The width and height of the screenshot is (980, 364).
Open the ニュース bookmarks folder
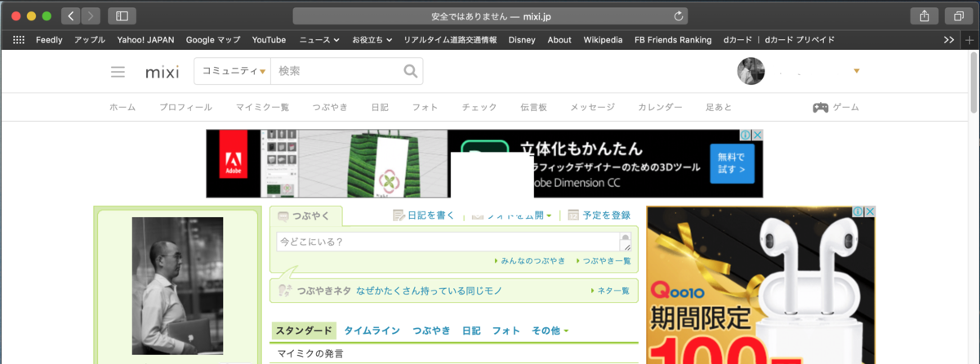(318, 39)
